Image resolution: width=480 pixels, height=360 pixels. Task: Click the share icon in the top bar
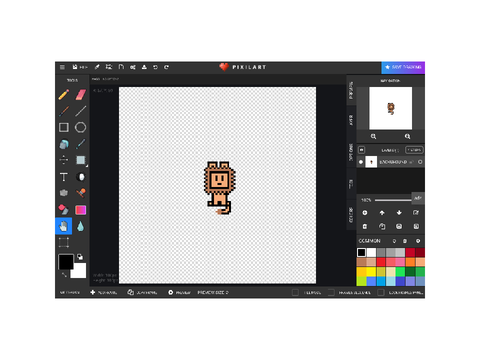pyautogui.click(x=133, y=67)
